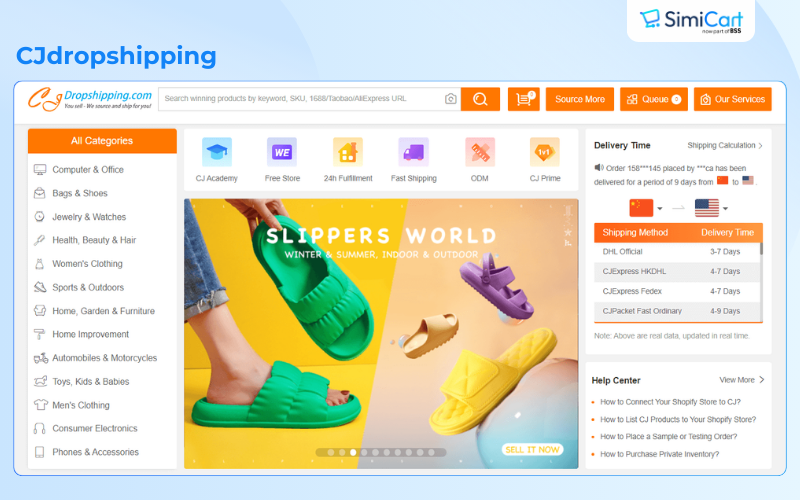800x500 pixels.
Task: Open the Free Store icon
Action: pyautogui.click(x=282, y=152)
